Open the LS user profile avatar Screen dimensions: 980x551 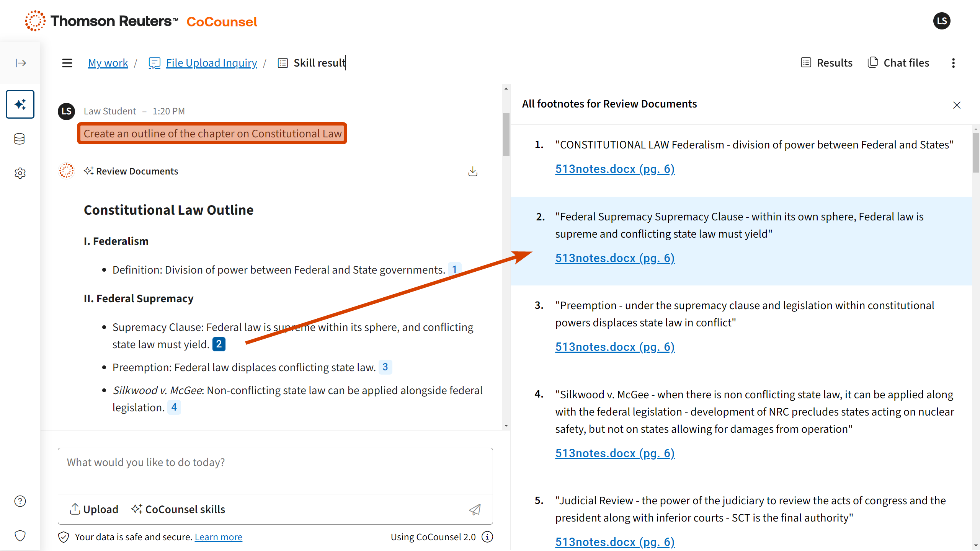(941, 21)
